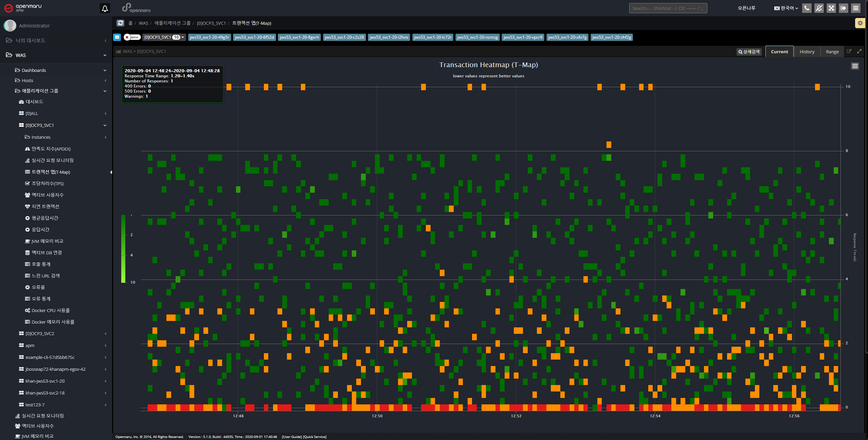868x440 pixels.
Task: Click the Administrator avatar
Action: click(10, 25)
